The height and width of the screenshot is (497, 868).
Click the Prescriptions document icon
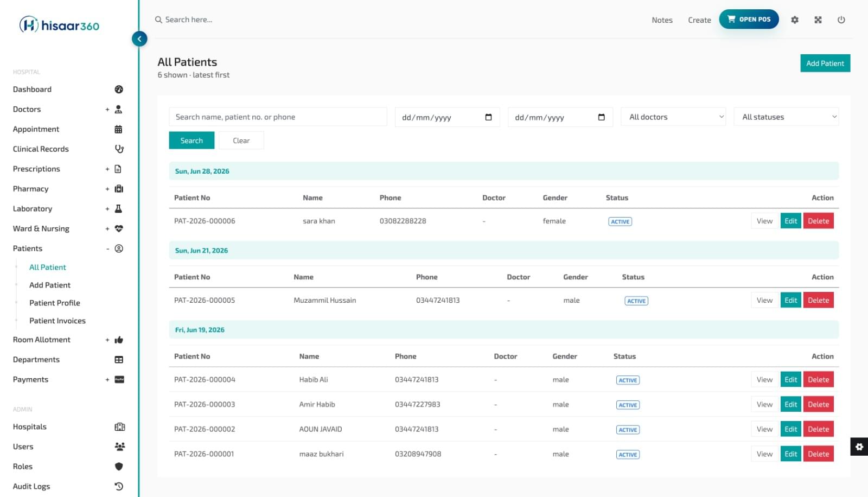tap(118, 169)
